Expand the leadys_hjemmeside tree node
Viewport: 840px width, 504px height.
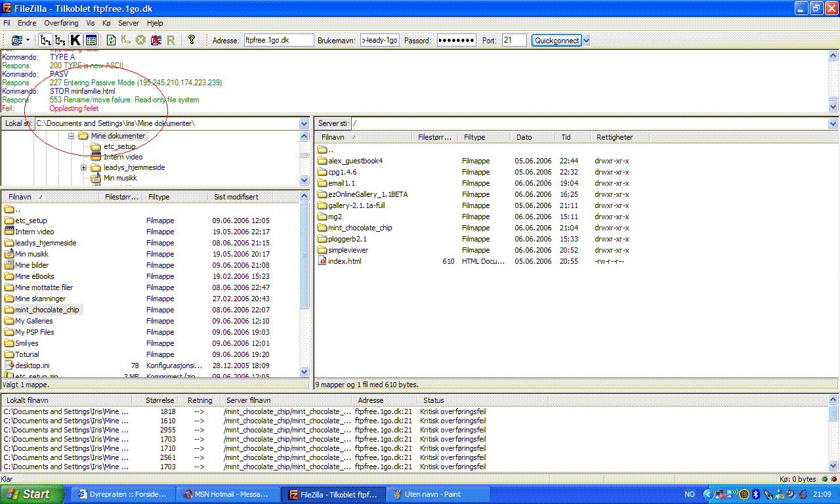[x=84, y=168]
